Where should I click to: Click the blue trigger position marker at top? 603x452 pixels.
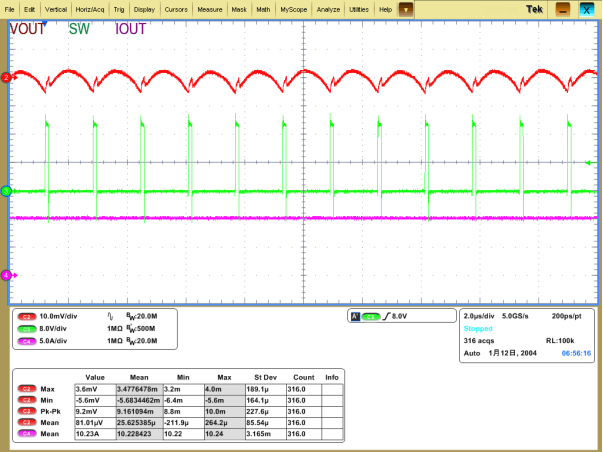[x=44, y=21]
